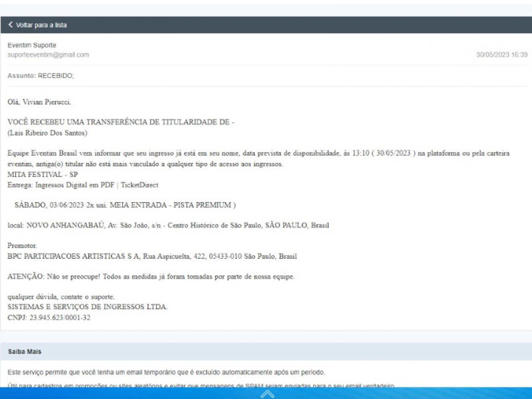Viewport: 532px width, 399px height.
Task: Click the 'MITA FESTIVAL - SP' event line
Action: (42, 174)
